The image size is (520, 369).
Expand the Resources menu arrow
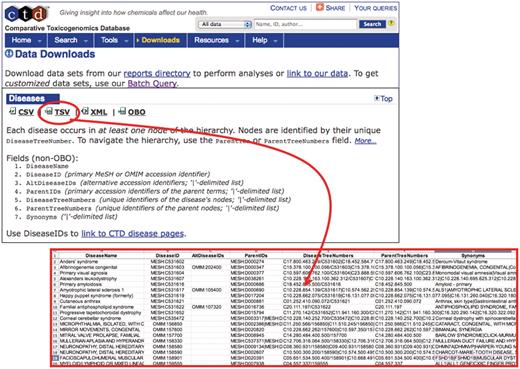tap(237, 41)
